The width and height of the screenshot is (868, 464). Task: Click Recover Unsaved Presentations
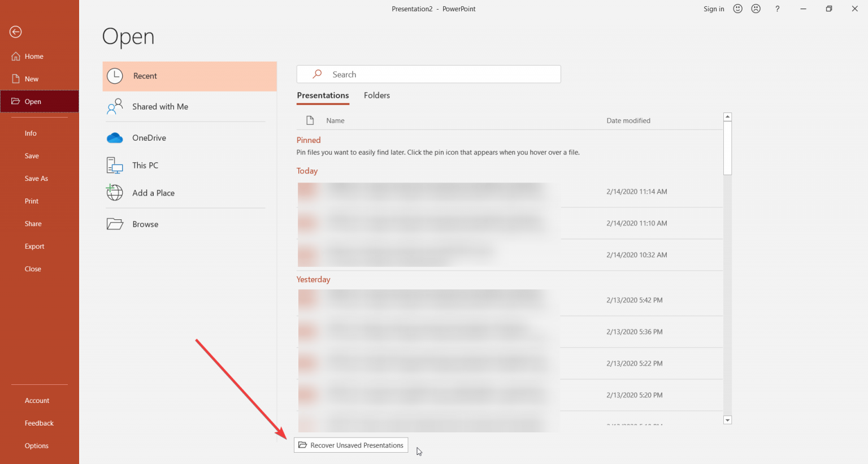[350, 445]
